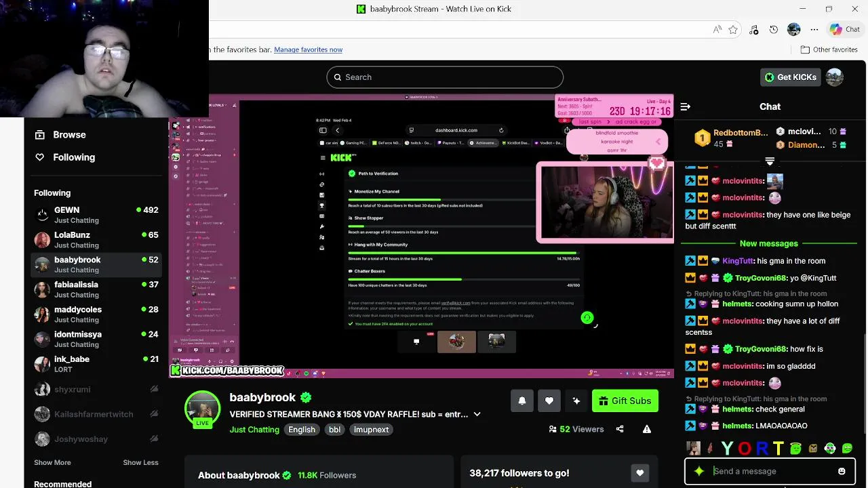Image resolution: width=868 pixels, height=488 pixels.
Task: Insert the angry brown face emote
Action: point(812,448)
